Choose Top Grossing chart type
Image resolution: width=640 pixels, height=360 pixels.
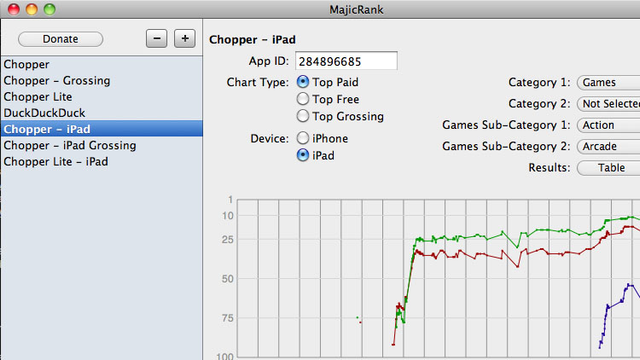[302, 116]
